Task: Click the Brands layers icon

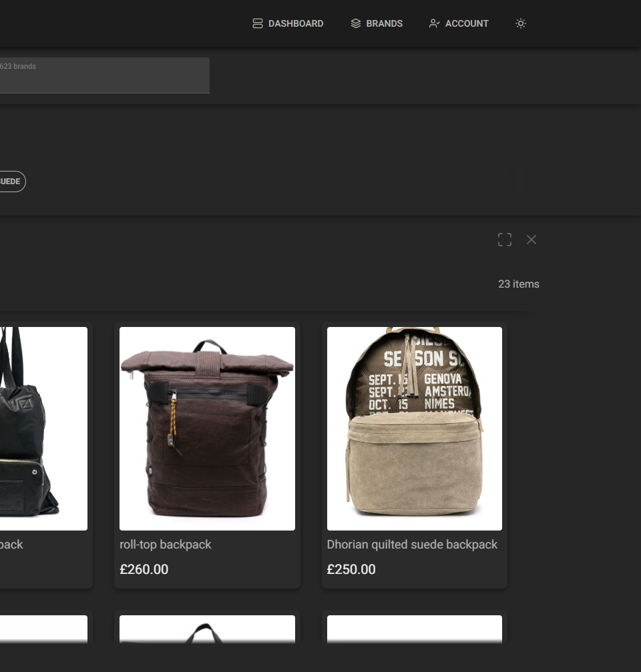Action: (355, 23)
